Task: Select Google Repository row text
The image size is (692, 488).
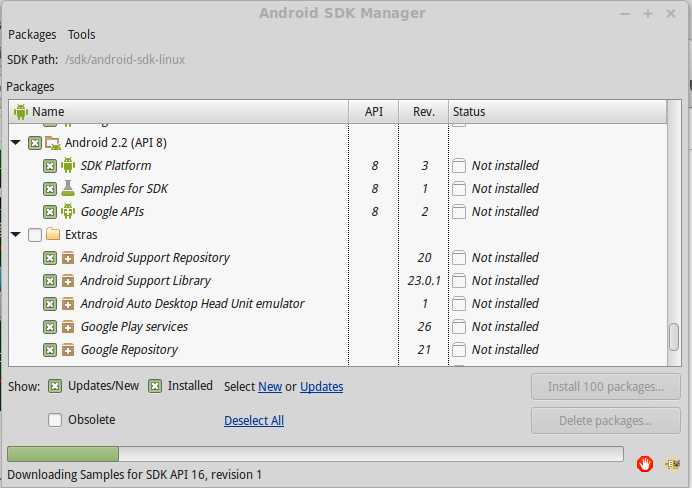Action: click(x=129, y=349)
